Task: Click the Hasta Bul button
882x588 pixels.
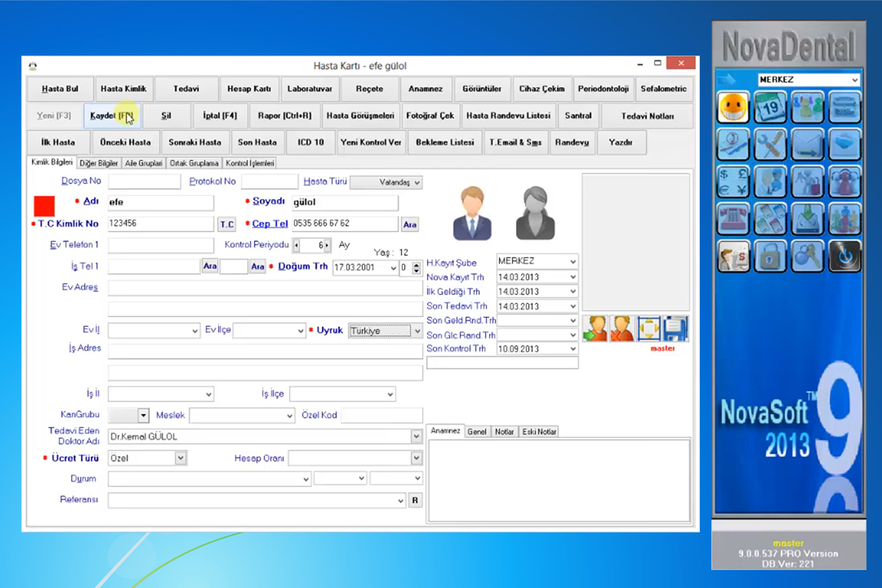Action: click(60, 89)
